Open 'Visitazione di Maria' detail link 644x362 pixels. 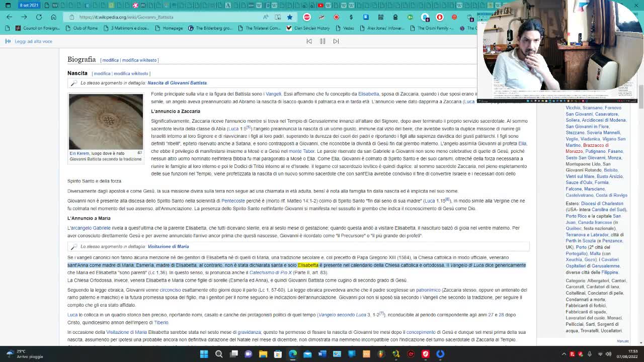point(168,247)
